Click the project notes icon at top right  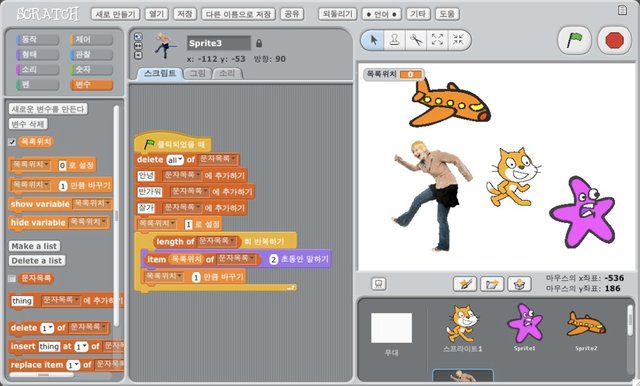point(622,10)
